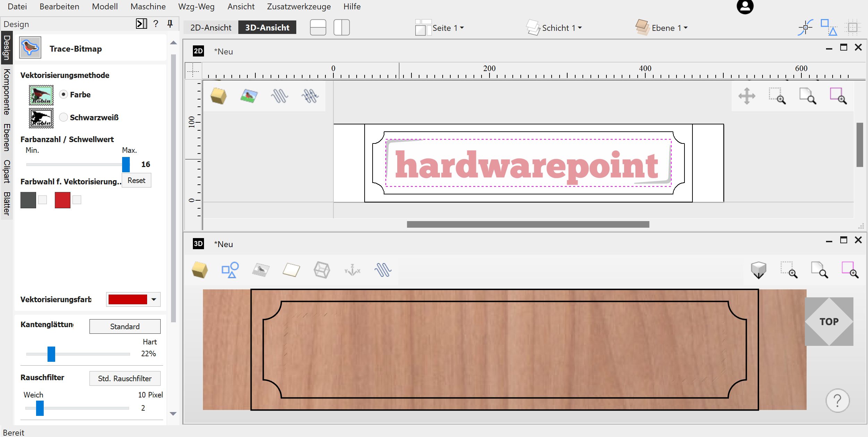Toggle toolpath display in 2D view toolbar
The image size is (868, 437).
pos(279,96)
